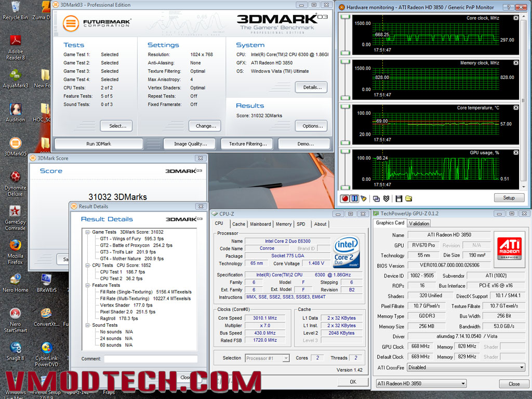Screen dimensions: 532x399
Task: Toggle the red record button in Hardware monitoring
Action: [345, 198]
